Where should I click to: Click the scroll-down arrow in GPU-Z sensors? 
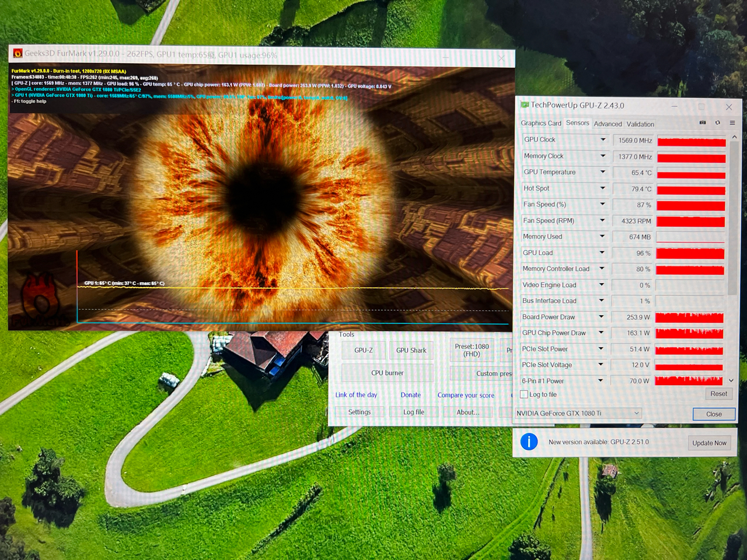click(x=731, y=380)
